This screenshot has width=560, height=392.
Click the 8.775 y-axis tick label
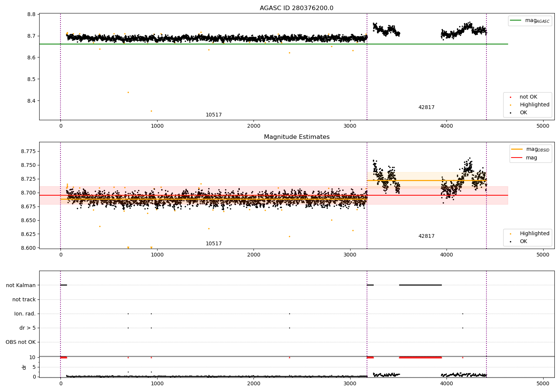(28, 151)
